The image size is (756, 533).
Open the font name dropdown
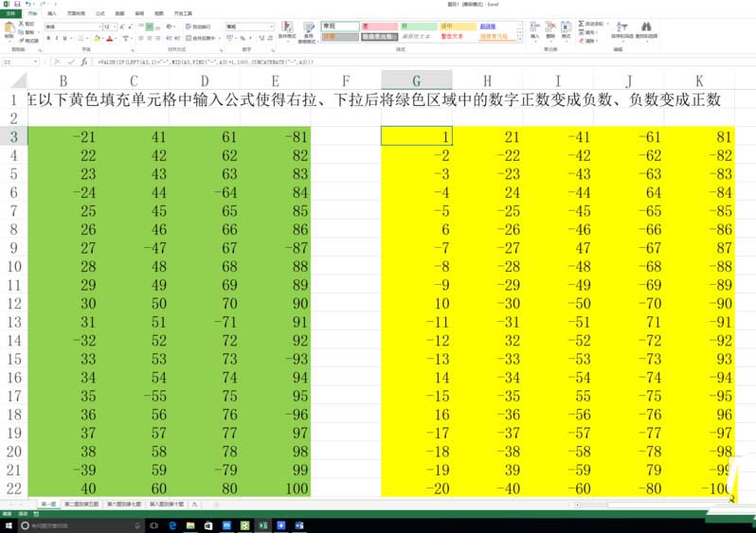[99, 27]
